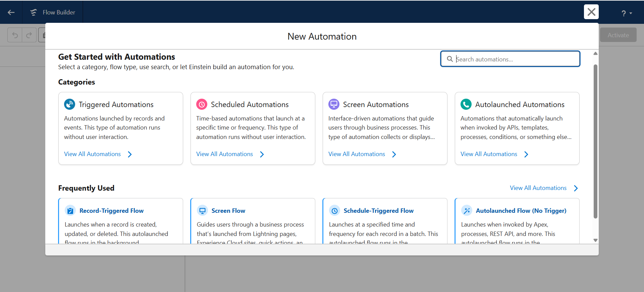Click the dialog scrollbar down arrow
Screen dimensions: 644x292
(595, 240)
